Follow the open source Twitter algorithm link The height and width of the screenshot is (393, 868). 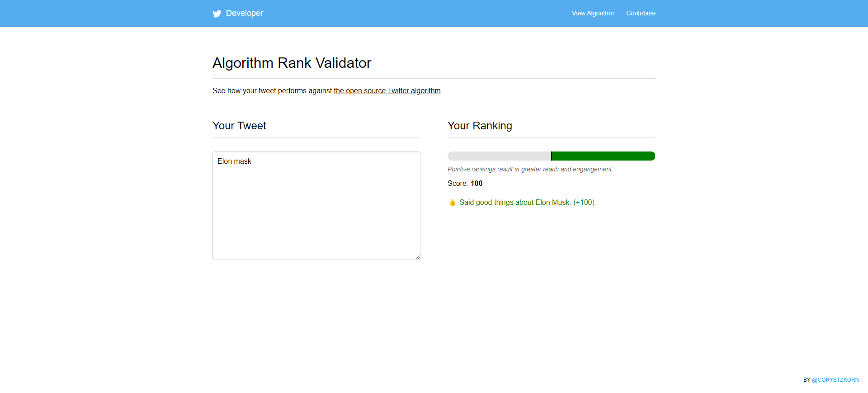coord(387,90)
